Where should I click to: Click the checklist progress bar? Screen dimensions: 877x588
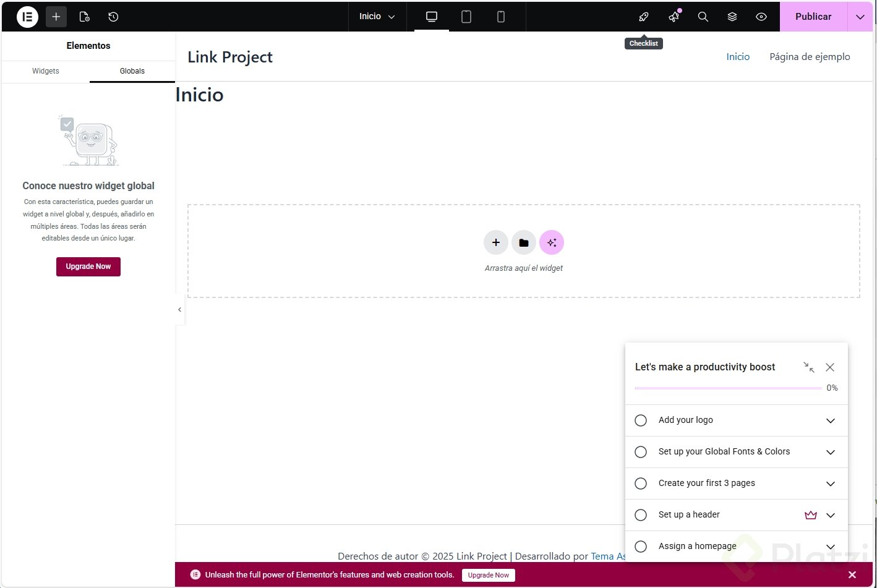tap(729, 388)
